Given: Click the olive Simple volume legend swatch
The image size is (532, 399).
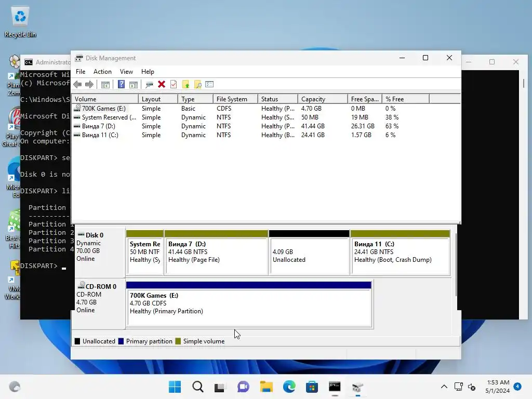Looking at the screenshot, I should (178, 341).
